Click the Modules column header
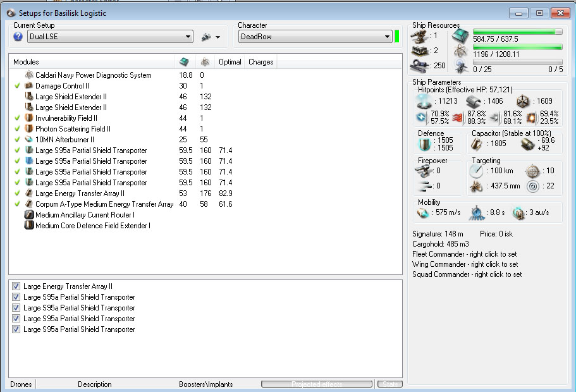The width and height of the screenshot is (576, 392). pos(92,62)
